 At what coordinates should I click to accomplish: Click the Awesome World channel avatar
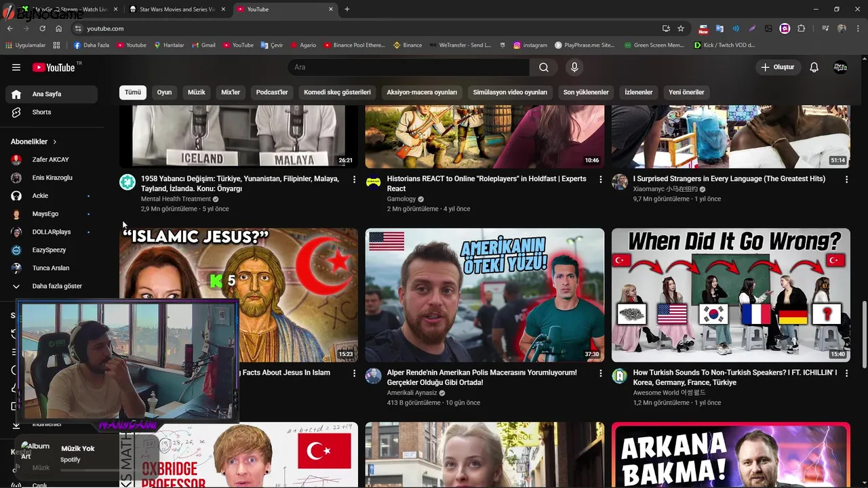coord(620,376)
